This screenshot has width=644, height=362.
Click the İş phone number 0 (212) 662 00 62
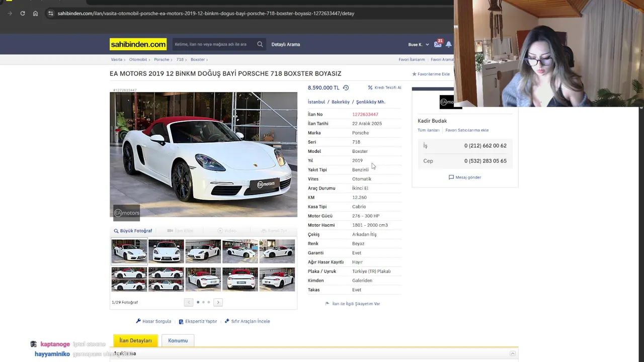tap(485, 146)
